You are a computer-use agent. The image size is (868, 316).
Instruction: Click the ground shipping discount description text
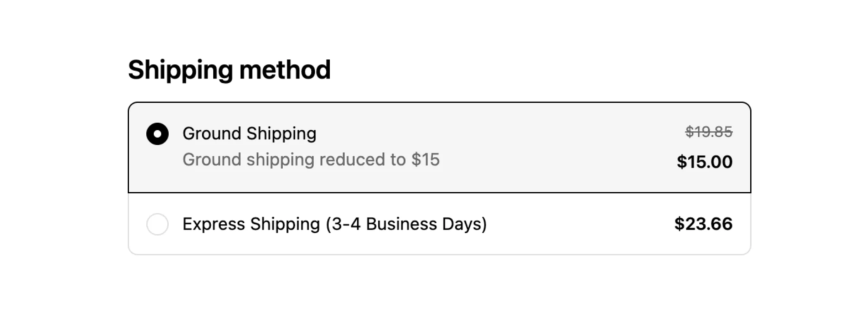click(311, 159)
